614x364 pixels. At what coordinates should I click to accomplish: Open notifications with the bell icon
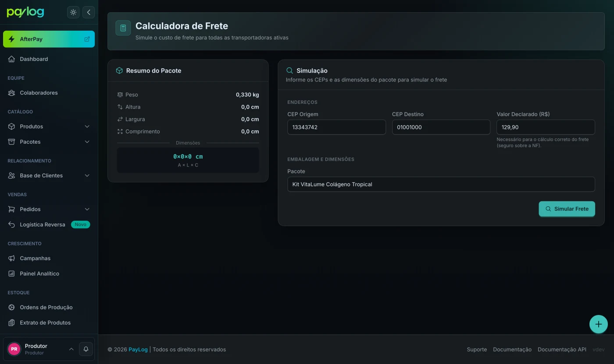(x=86, y=349)
